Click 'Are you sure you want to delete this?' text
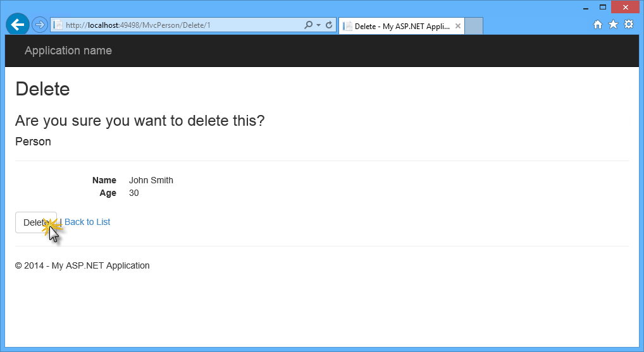644x352 pixels. tap(140, 121)
